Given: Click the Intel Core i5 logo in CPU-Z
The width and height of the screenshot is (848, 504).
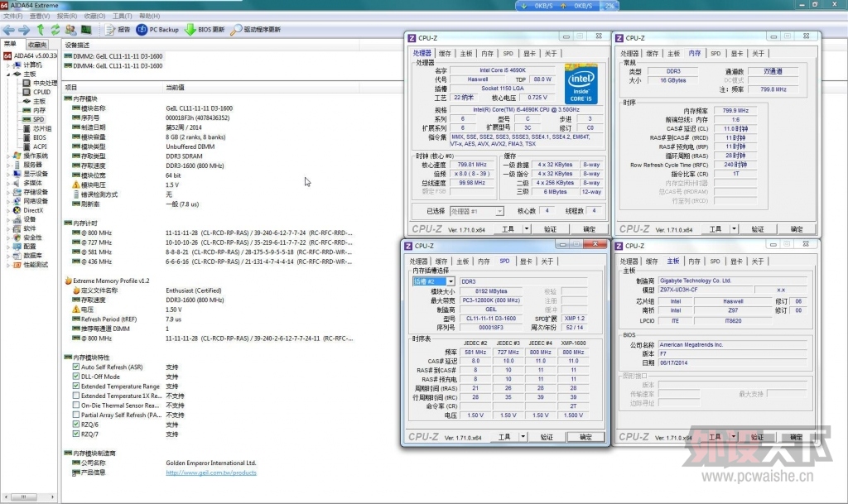Looking at the screenshot, I should point(581,84).
